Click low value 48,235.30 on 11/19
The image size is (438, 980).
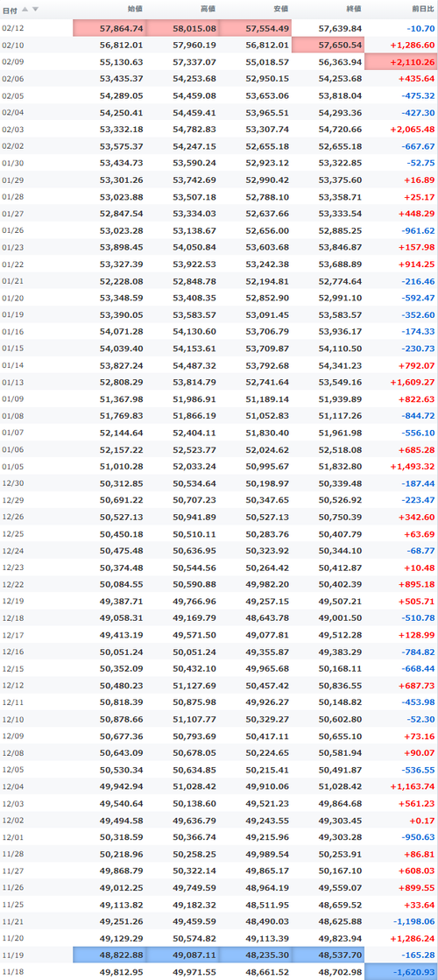tap(267, 955)
